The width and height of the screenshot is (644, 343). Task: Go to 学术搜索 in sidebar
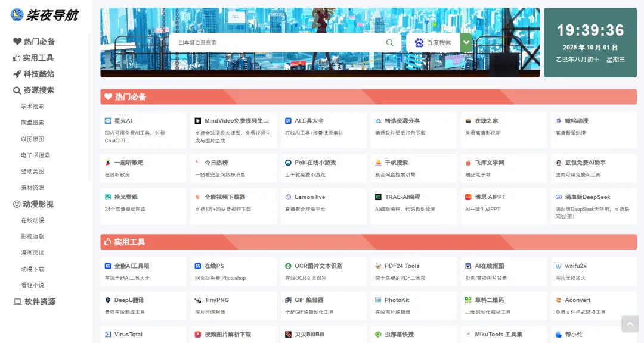pos(32,106)
